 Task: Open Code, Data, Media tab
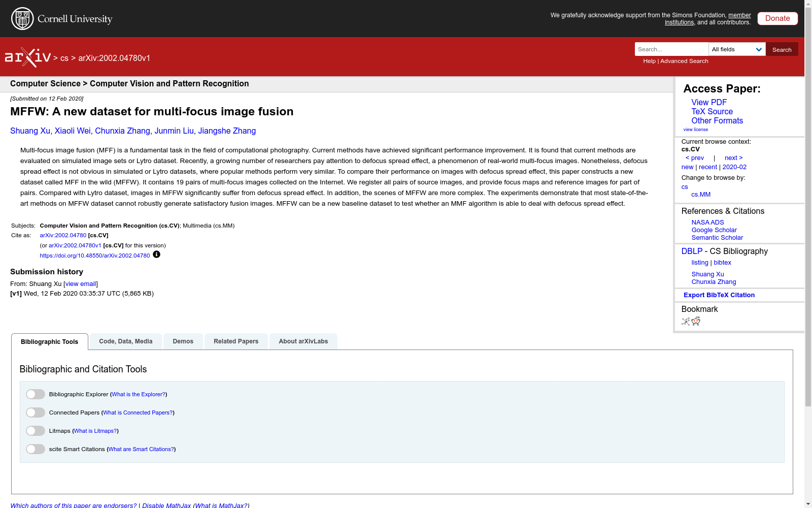[x=126, y=341]
